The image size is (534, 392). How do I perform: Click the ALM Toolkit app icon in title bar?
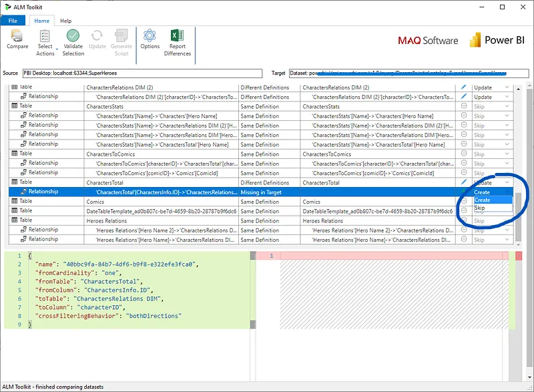[8, 7]
